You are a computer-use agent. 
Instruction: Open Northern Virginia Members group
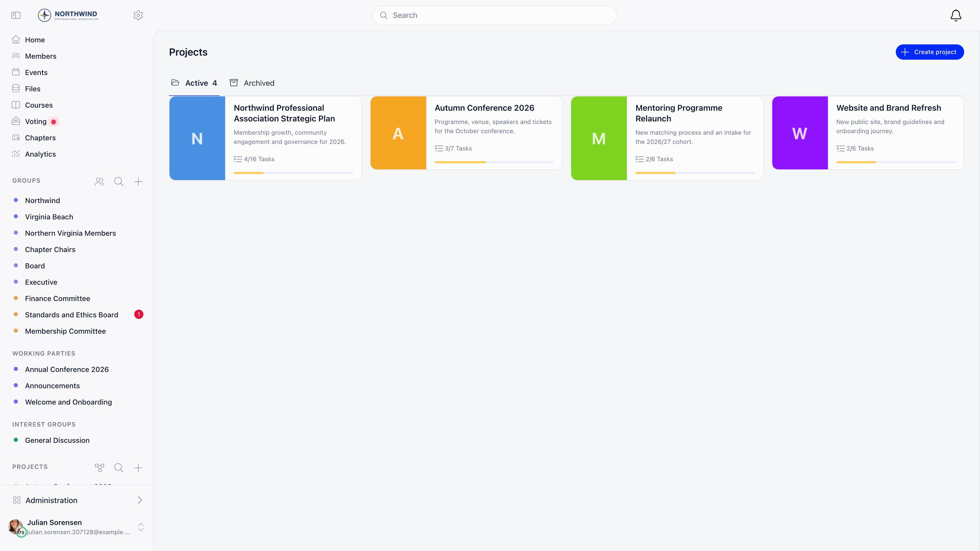click(77, 233)
